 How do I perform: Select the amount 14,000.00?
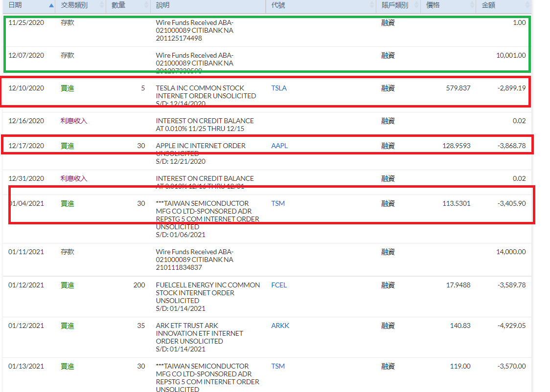pyautogui.click(x=511, y=252)
